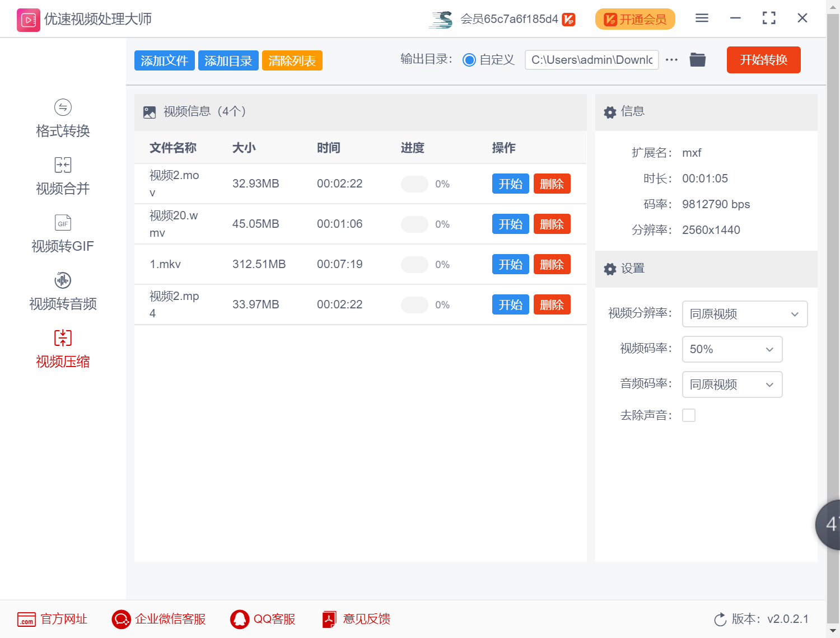The width and height of the screenshot is (840, 638).
Task: Open the hamburger menu at top right
Action: click(701, 18)
